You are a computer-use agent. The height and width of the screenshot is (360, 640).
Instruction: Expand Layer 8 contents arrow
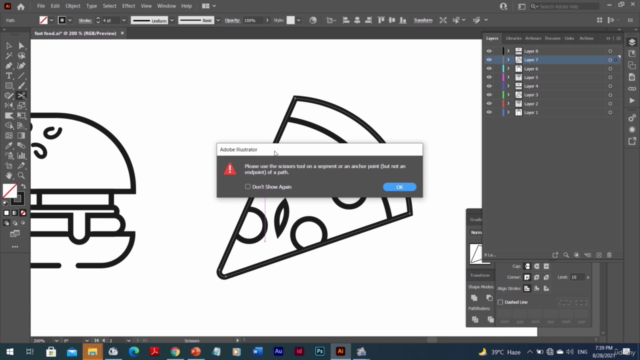click(x=509, y=51)
